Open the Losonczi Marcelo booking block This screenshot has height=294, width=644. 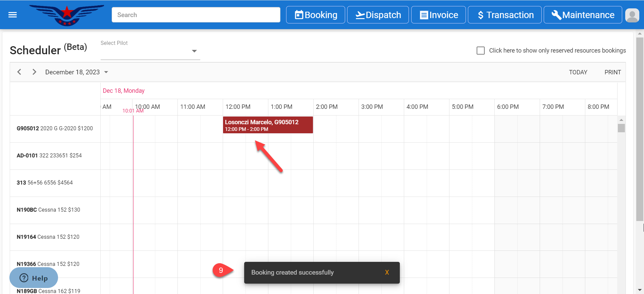[268, 125]
